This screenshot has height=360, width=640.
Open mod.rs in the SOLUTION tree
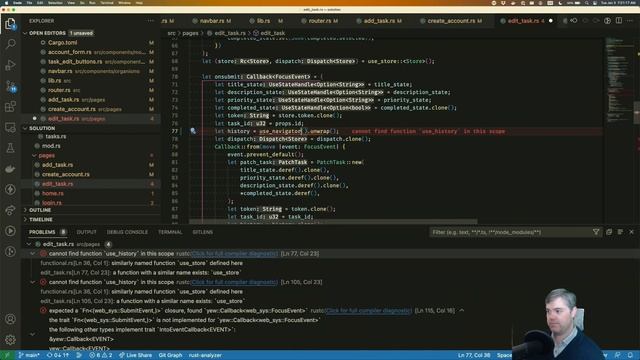point(51,146)
